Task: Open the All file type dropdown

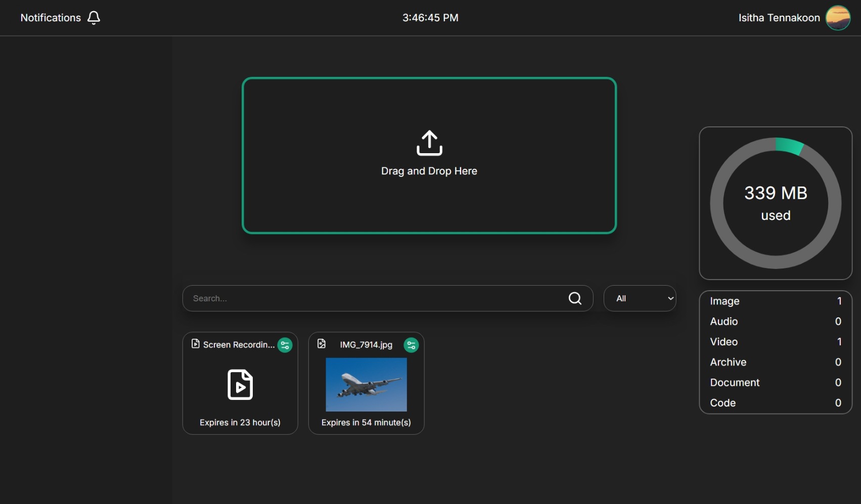Action: pyautogui.click(x=640, y=298)
